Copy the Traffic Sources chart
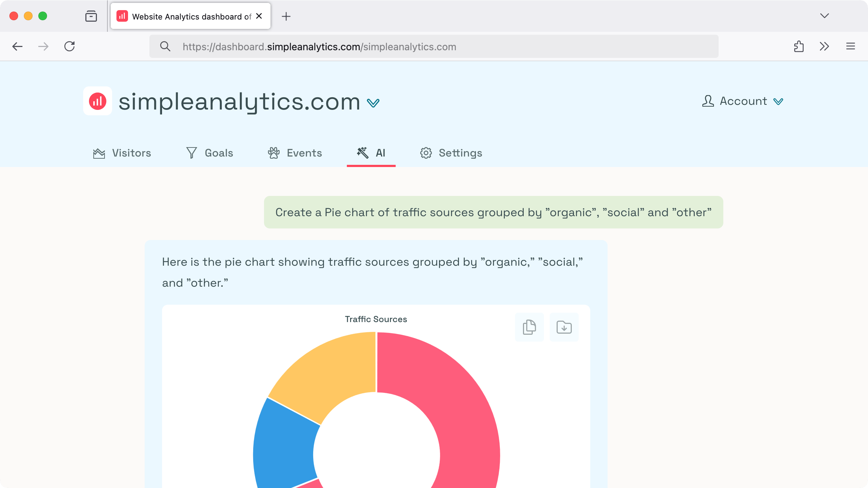868x488 pixels. click(x=529, y=327)
